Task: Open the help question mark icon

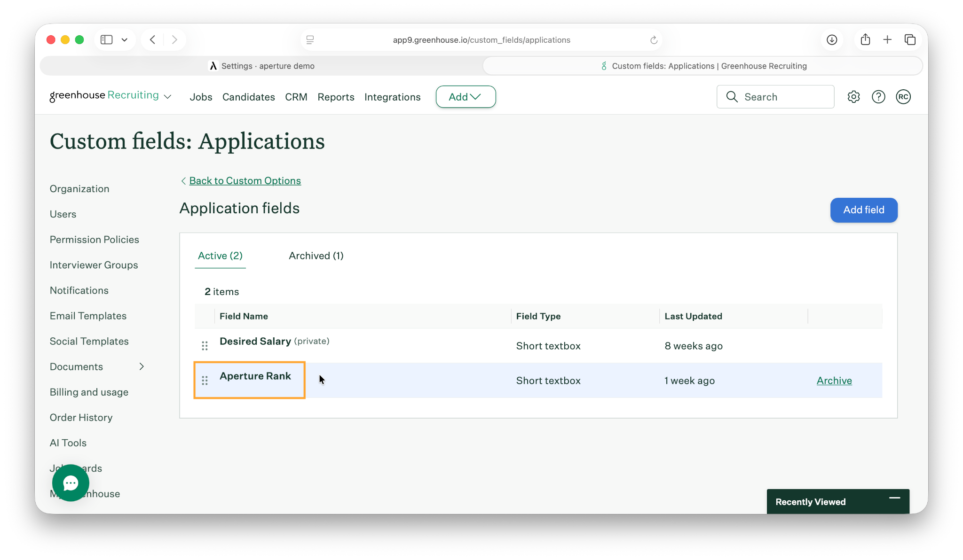Action: [878, 97]
